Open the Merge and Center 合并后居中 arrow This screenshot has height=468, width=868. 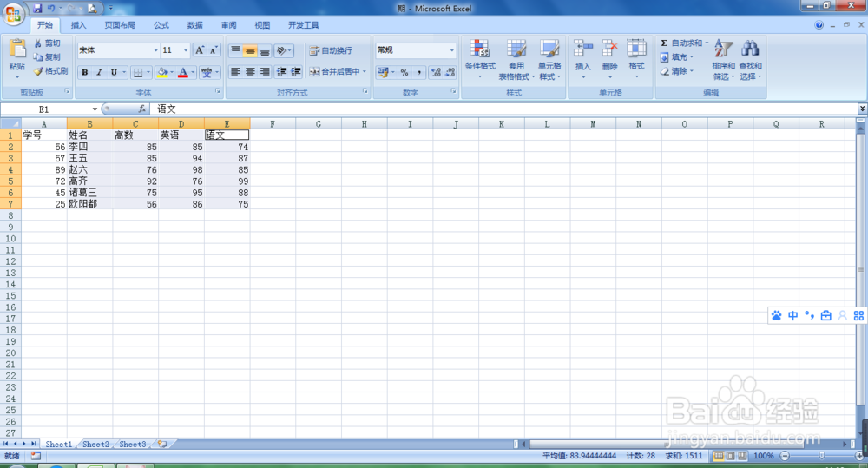[365, 72]
